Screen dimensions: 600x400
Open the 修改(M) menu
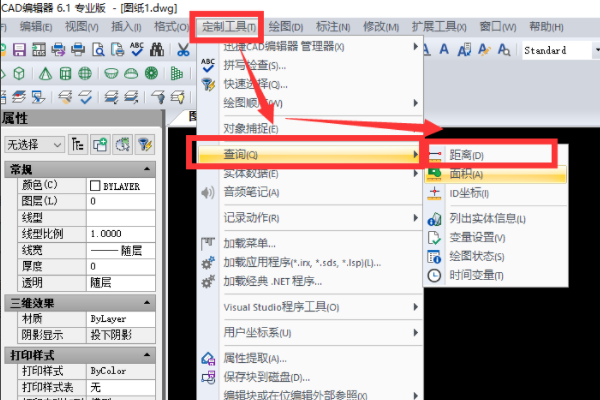(381, 27)
